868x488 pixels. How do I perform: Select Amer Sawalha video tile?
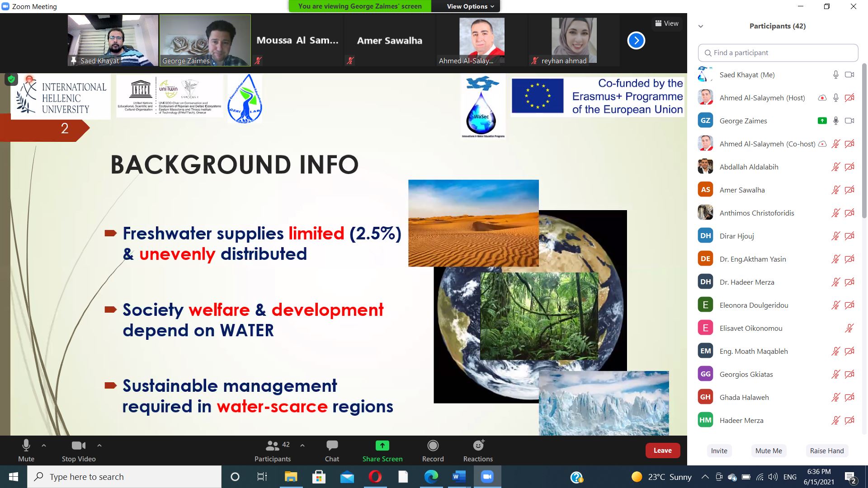(x=390, y=41)
